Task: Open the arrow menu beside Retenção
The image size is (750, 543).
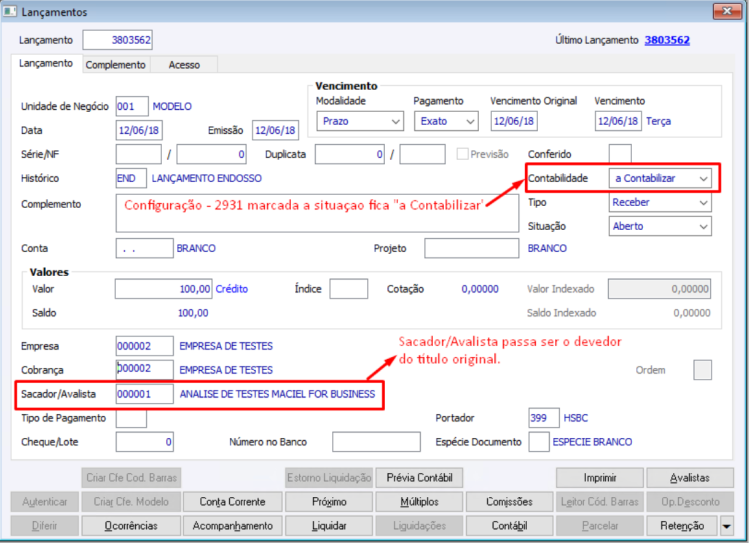Action: pos(727,526)
